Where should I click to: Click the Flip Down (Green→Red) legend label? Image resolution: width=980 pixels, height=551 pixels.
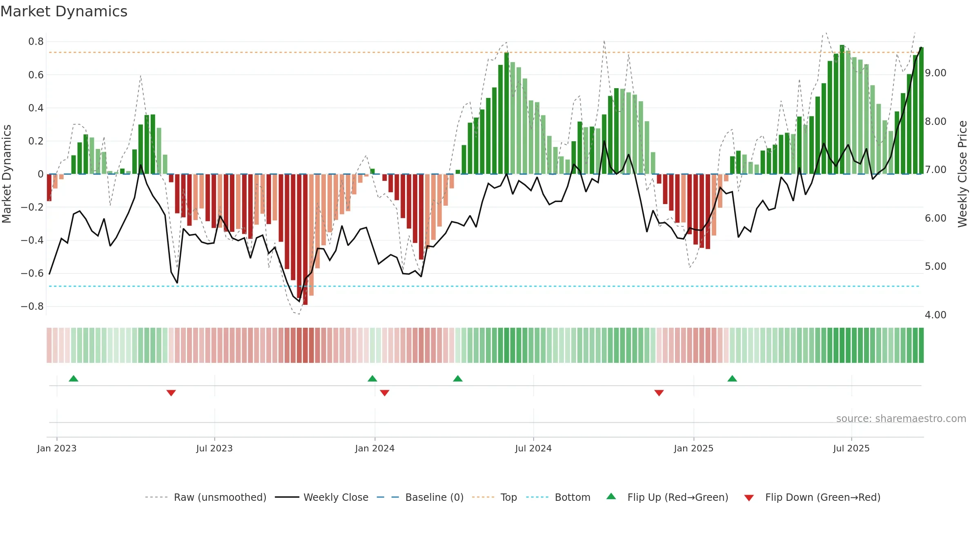tap(823, 497)
